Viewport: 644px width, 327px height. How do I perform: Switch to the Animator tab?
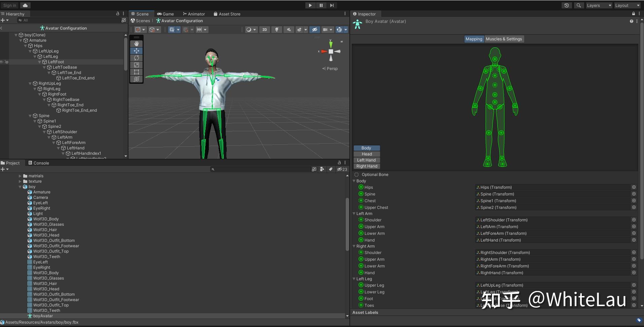click(194, 14)
